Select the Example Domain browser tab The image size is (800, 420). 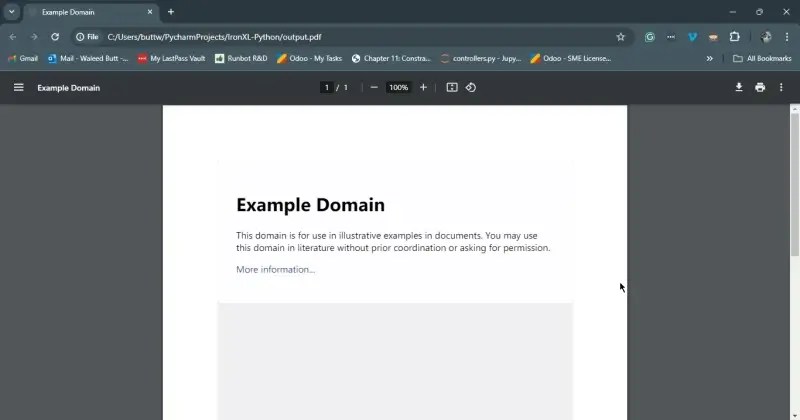click(91, 12)
